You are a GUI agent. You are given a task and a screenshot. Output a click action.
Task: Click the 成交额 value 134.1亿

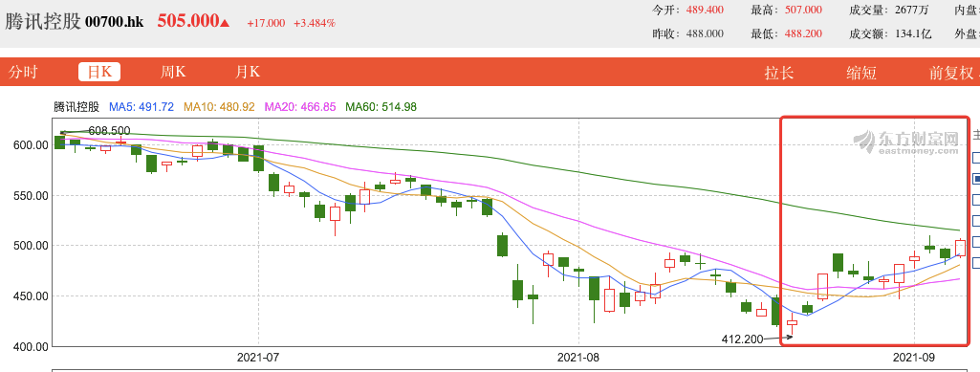(x=912, y=33)
